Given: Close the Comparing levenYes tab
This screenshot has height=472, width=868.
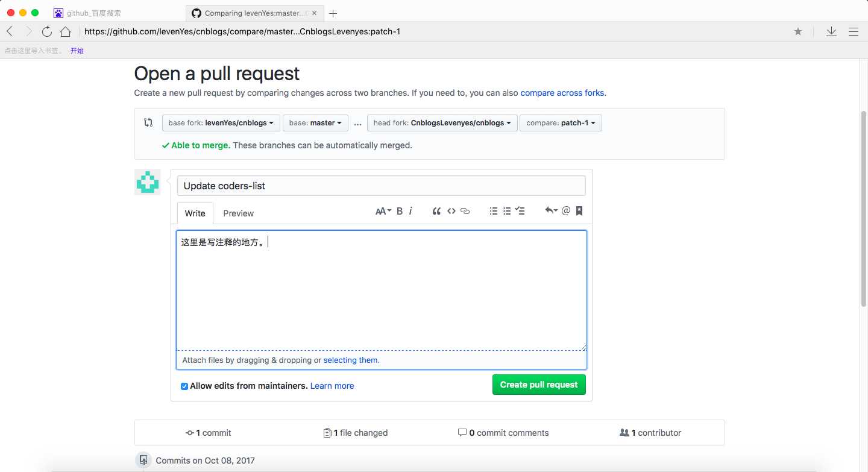Looking at the screenshot, I should click(315, 13).
